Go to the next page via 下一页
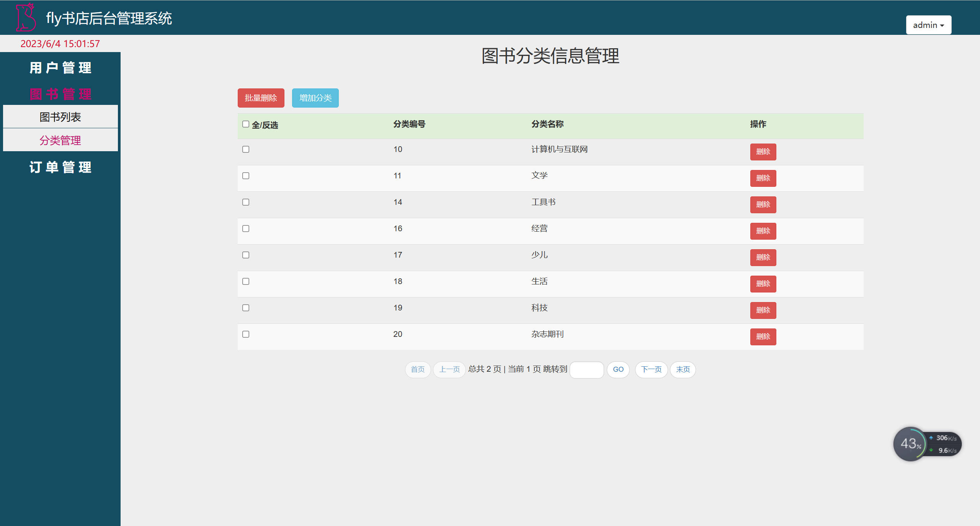The height and width of the screenshot is (526, 980). click(x=651, y=369)
